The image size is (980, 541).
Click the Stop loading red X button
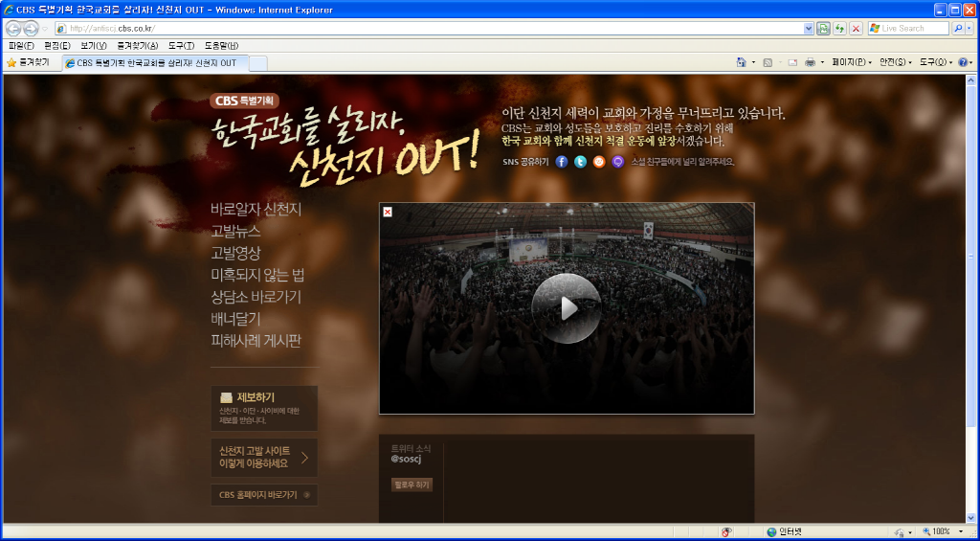(856, 29)
